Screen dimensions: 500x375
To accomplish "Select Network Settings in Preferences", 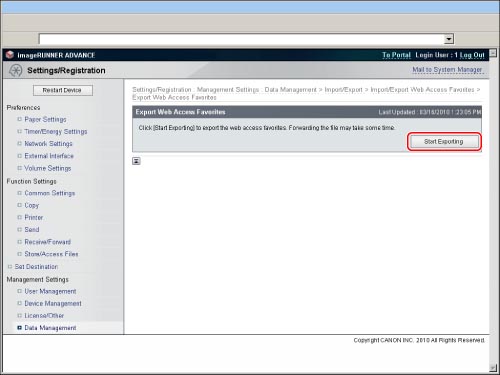I will (x=48, y=144).
